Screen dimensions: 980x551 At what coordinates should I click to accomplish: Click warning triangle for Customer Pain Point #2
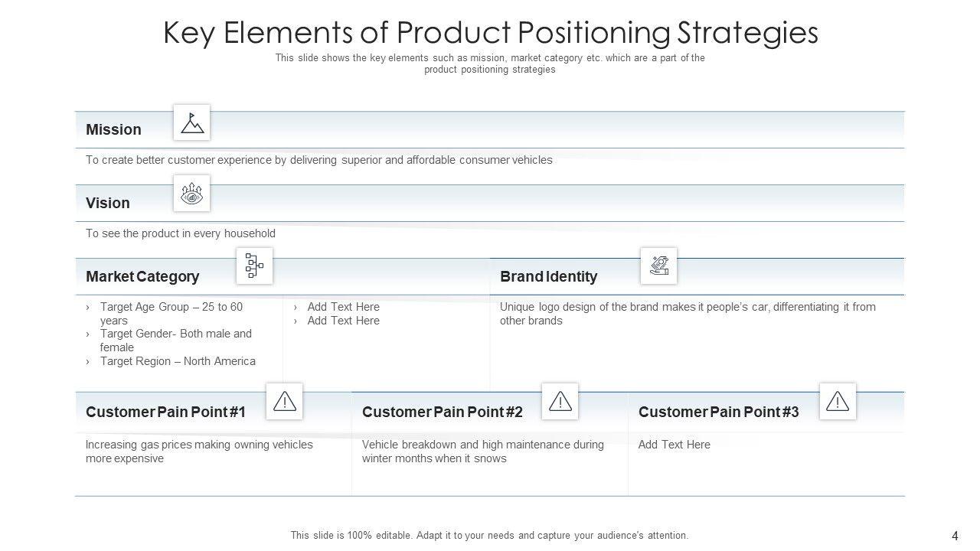(x=560, y=401)
